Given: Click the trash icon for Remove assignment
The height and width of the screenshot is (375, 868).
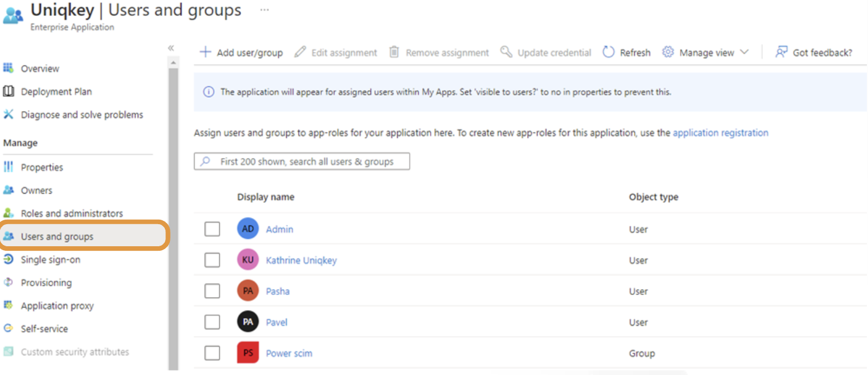Looking at the screenshot, I should pos(394,52).
